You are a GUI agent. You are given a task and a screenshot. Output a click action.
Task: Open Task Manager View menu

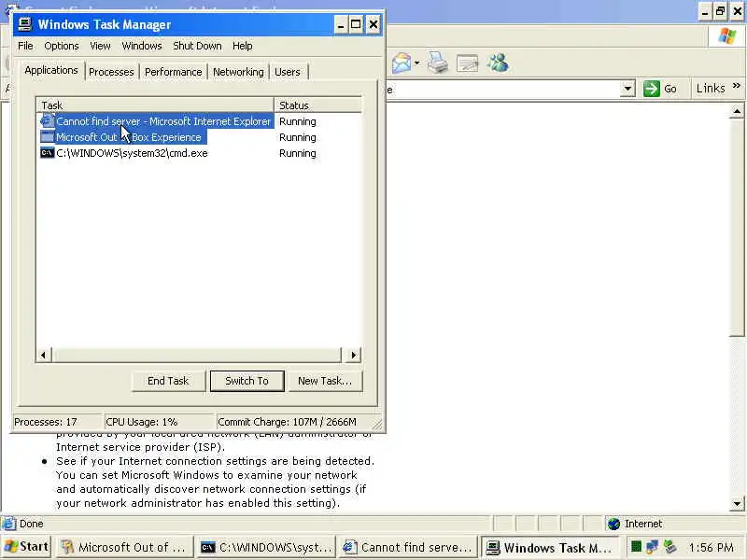[100, 46]
